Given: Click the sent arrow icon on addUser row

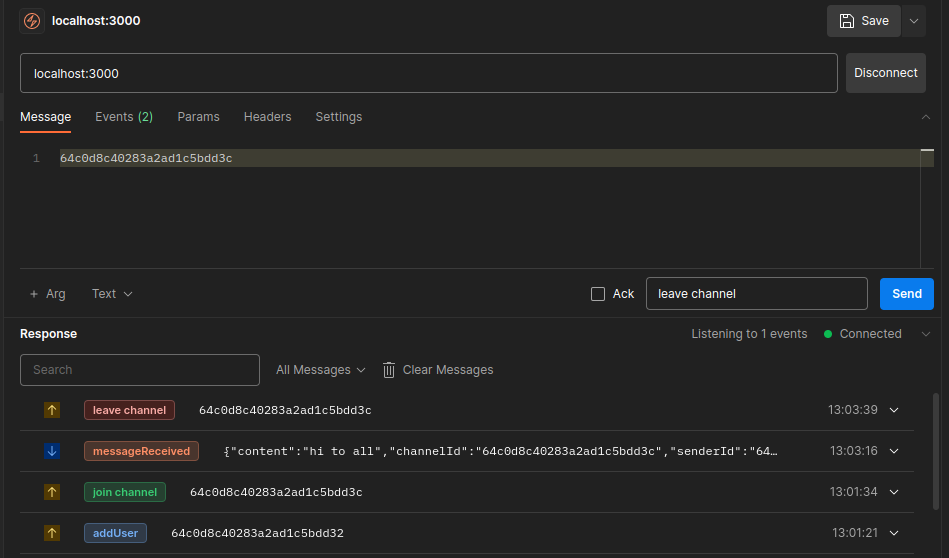Looking at the screenshot, I should 52,534.
